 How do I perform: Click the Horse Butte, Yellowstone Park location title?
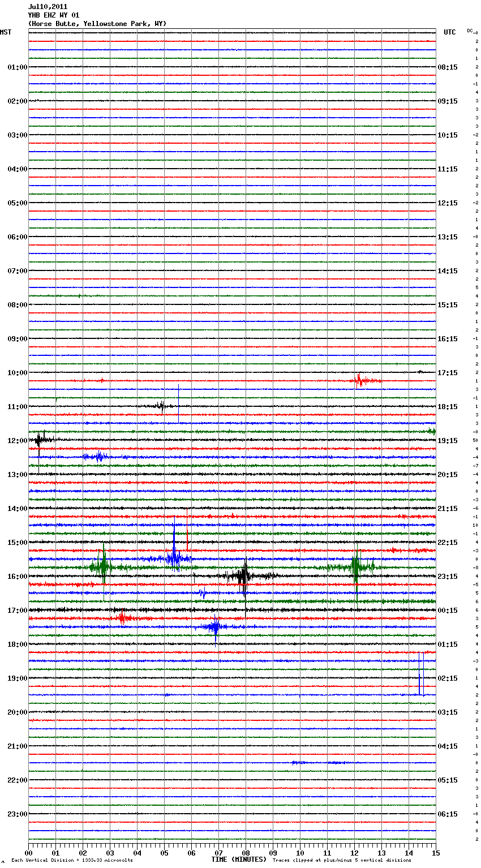point(97,24)
